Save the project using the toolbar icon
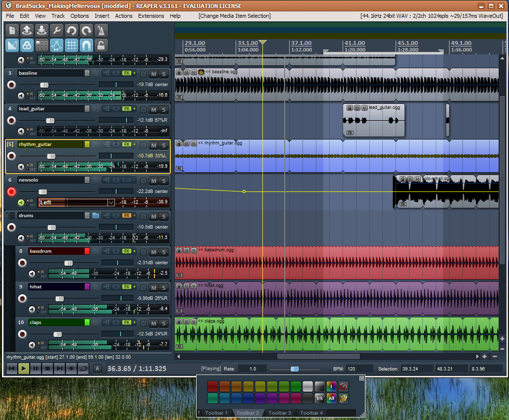The width and height of the screenshot is (509, 420). [x=42, y=31]
